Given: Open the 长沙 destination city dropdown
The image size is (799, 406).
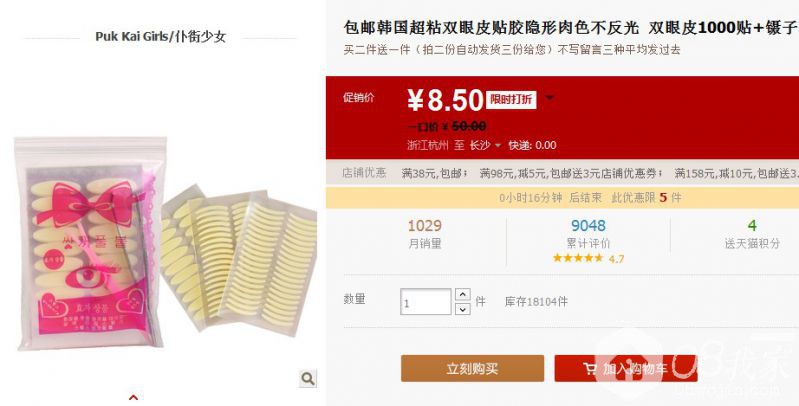Looking at the screenshot, I should 485,145.
